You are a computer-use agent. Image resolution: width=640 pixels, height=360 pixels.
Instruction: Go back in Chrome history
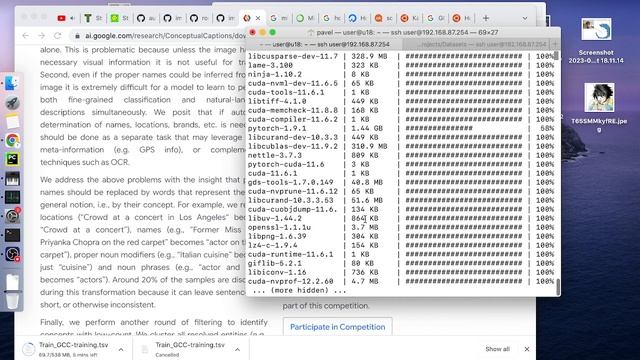click(x=26, y=36)
